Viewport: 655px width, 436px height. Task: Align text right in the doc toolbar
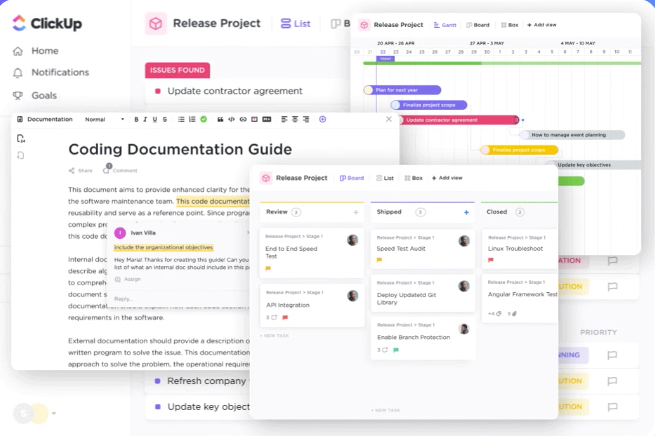click(x=306, y=119)
